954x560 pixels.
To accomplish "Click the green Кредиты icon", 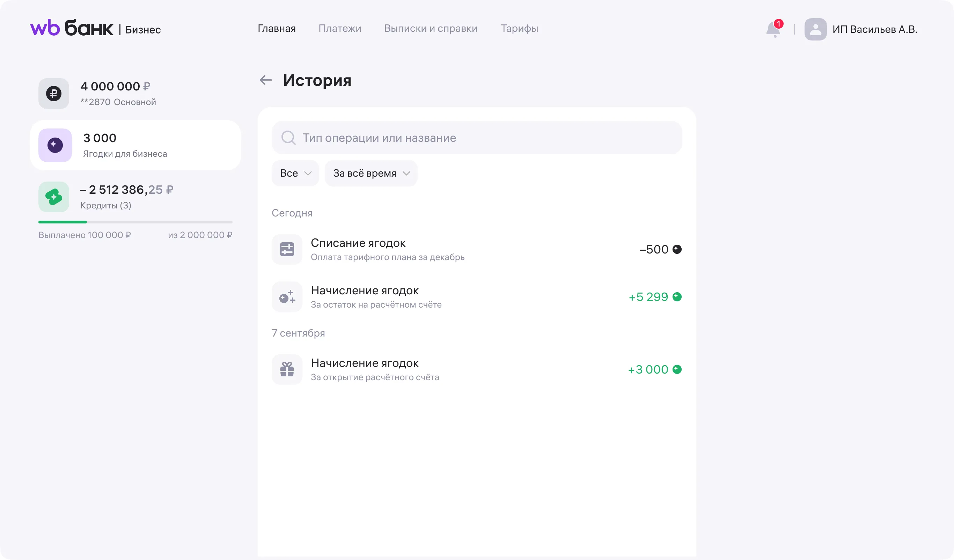I will 54,197.
